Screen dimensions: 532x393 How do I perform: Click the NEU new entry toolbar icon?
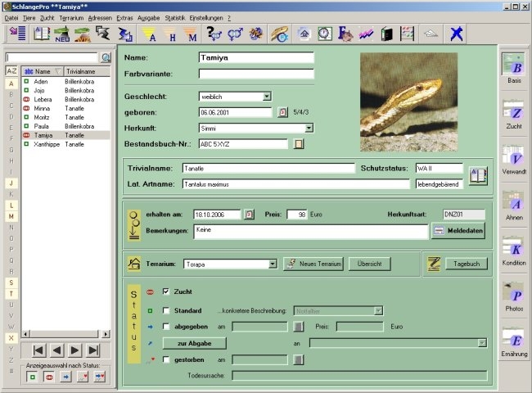61,34
